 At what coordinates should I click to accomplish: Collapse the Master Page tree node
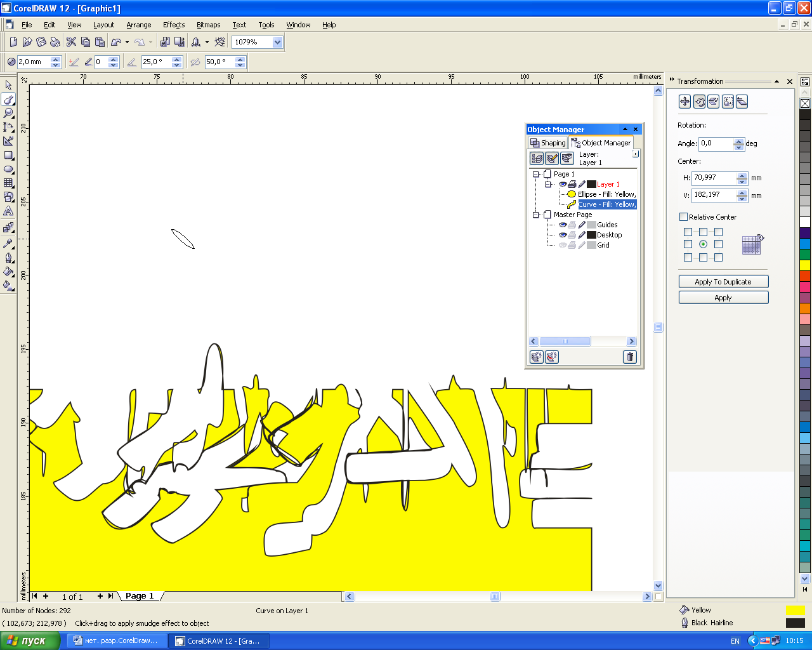pyautogui.click(x=536, y=215)
